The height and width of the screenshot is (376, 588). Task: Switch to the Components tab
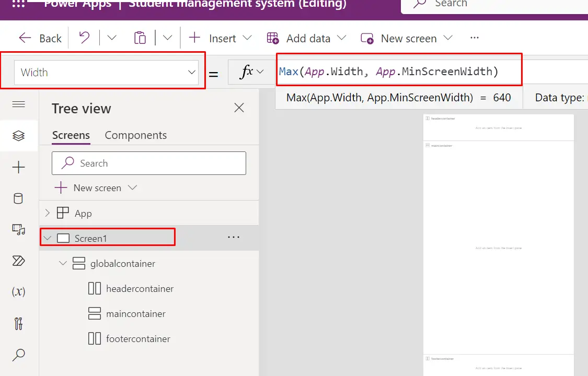136,135
